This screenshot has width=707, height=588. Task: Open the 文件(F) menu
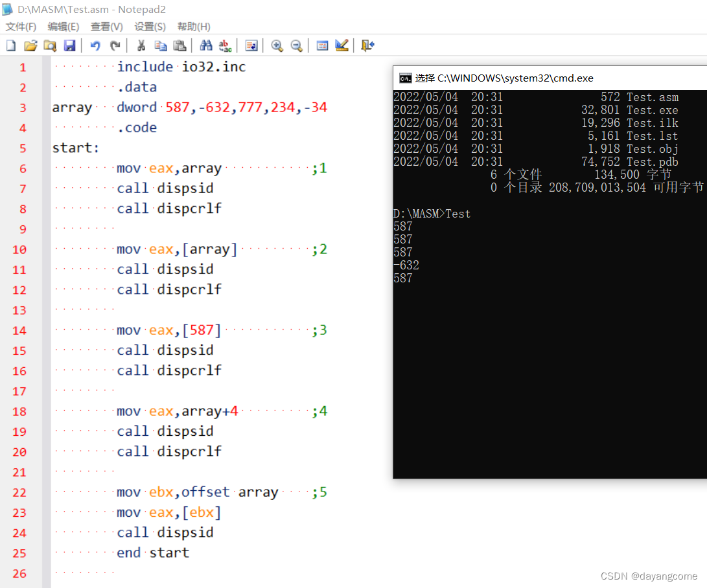coord(21,27)
